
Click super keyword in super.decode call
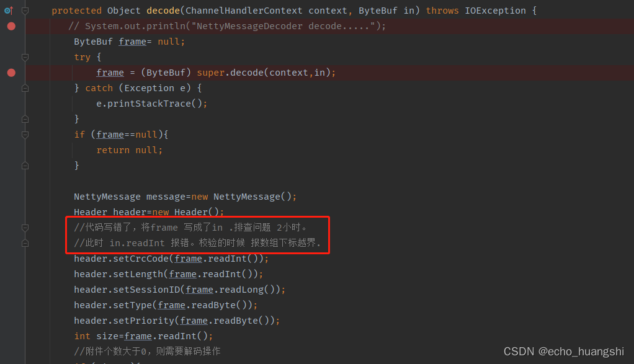pos(211,73)
